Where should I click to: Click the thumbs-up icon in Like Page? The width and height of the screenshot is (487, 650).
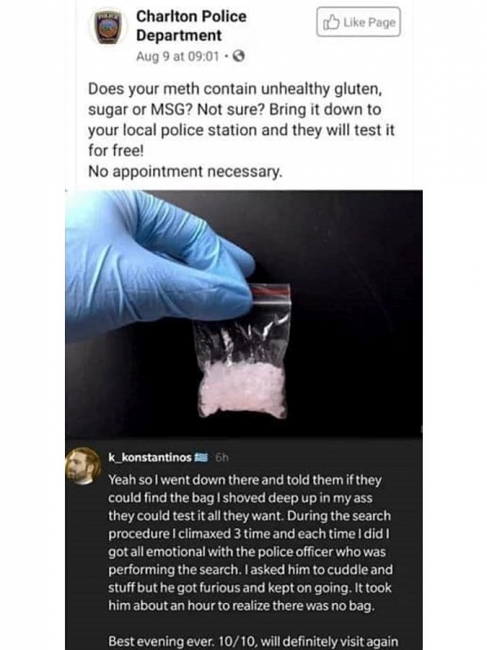[x=331, y=22]
